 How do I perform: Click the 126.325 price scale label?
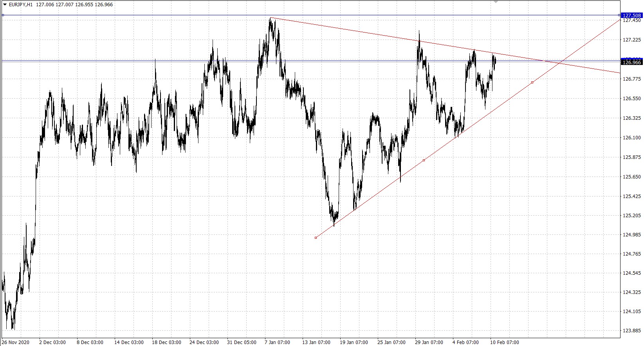632,118
